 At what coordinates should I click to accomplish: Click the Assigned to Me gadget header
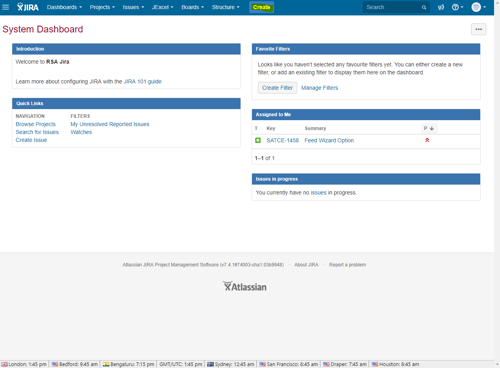[366, 114]
